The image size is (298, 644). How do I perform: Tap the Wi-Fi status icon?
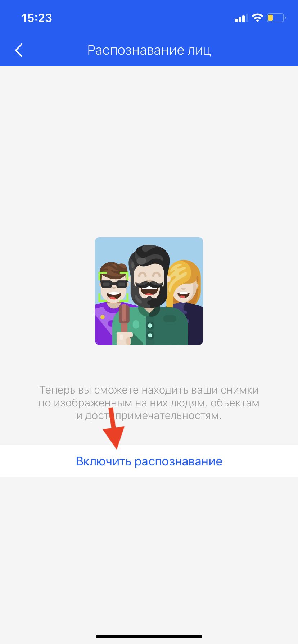tap(257, 18)
